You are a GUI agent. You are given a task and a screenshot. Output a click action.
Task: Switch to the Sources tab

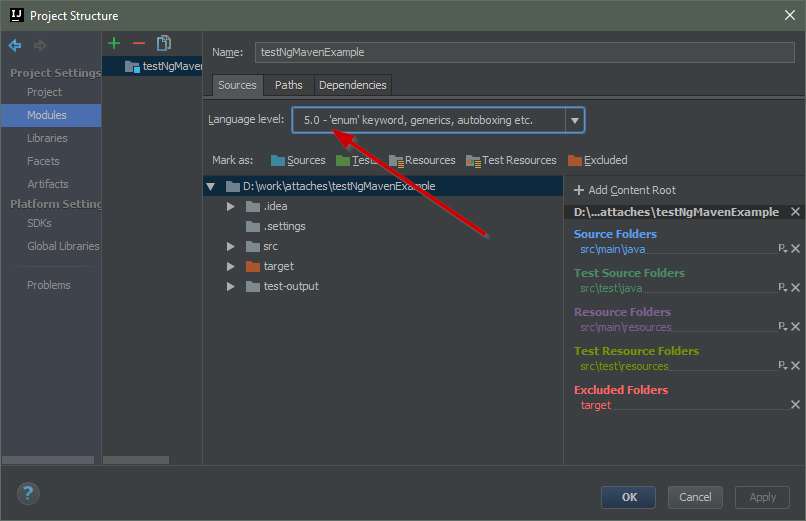click(237, 85)
